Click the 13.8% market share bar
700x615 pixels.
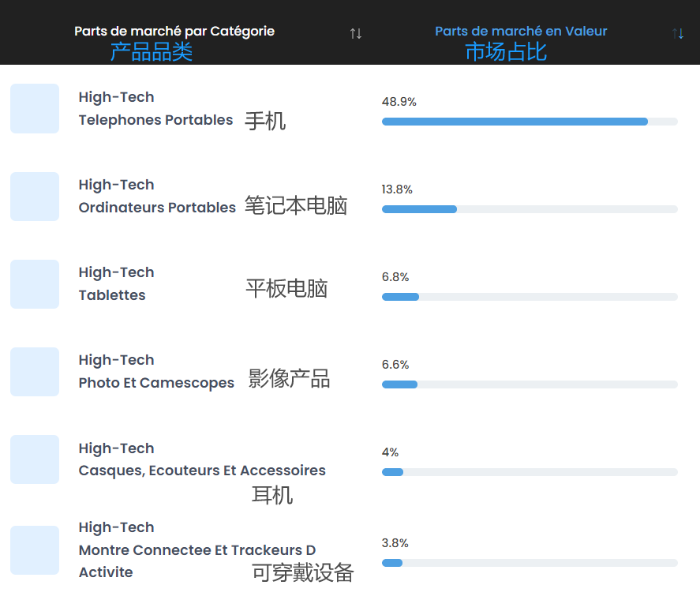[x=530, y=209]
